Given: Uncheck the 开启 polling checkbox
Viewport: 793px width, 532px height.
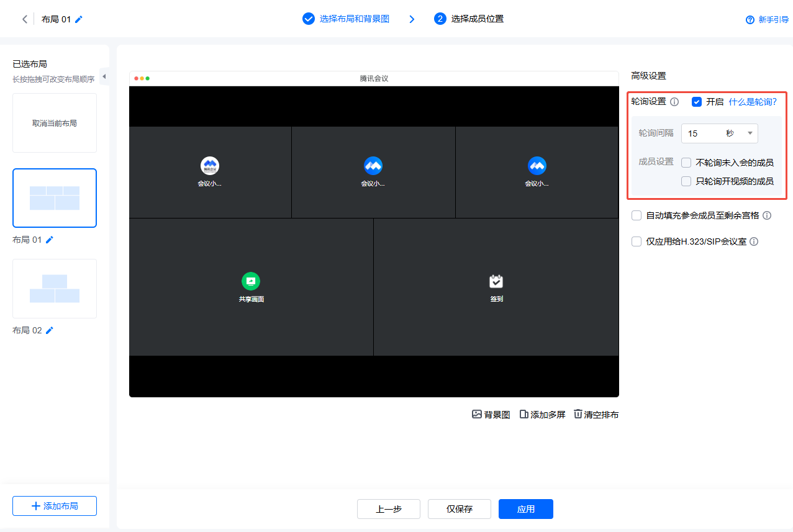Looking at the screenshot, I should pyautogui.click(x=697, y=102).
